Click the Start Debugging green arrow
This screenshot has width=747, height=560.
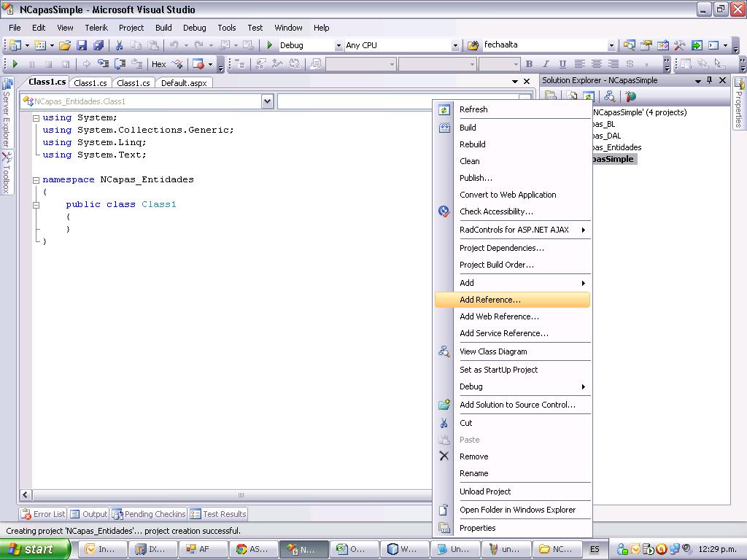[x=15, y=63]
